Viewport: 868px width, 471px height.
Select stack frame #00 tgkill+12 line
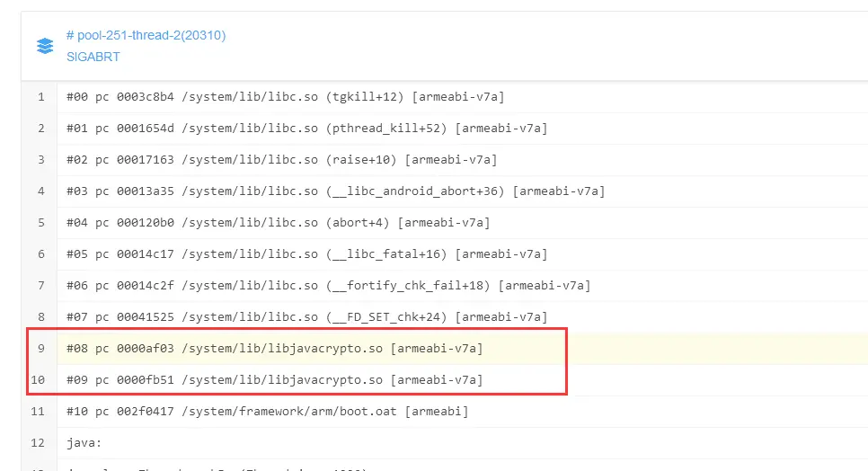[x=285, y=97]
